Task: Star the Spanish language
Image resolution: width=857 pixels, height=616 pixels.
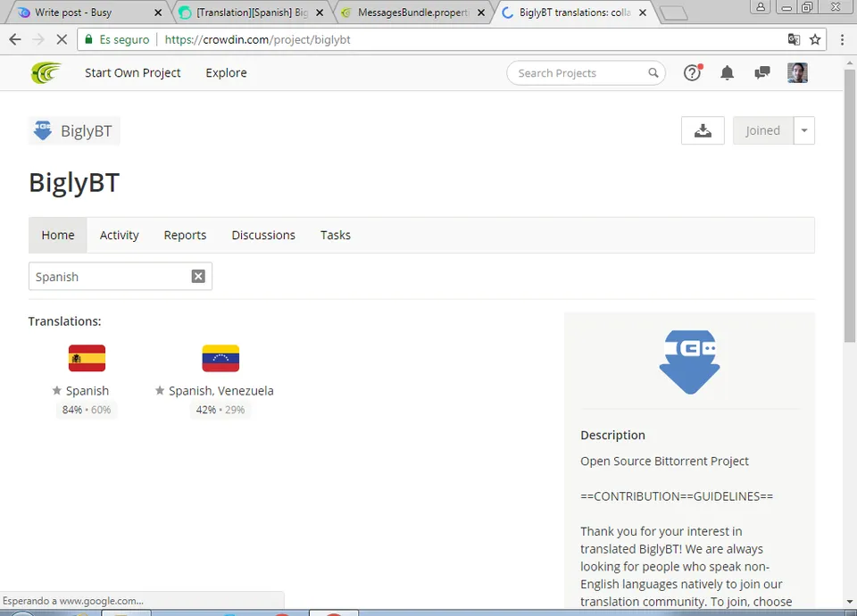Action: point(57,390)
